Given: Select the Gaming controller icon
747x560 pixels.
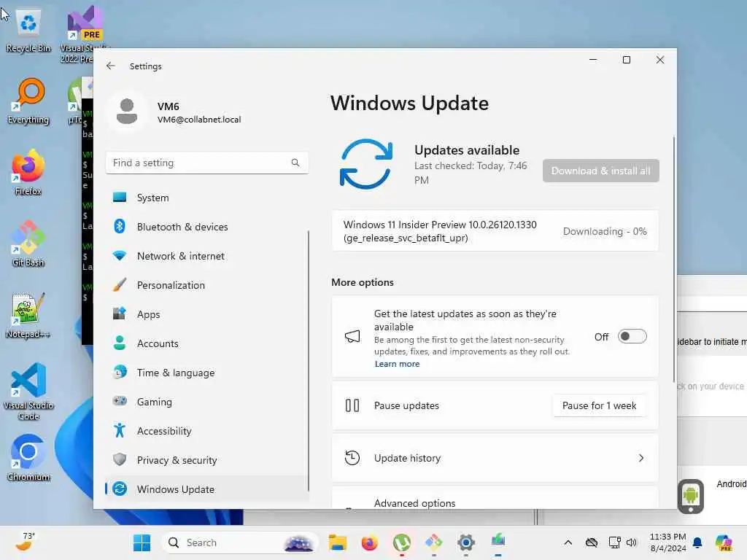Looking at the screenshot, I should tap(120, 401).
